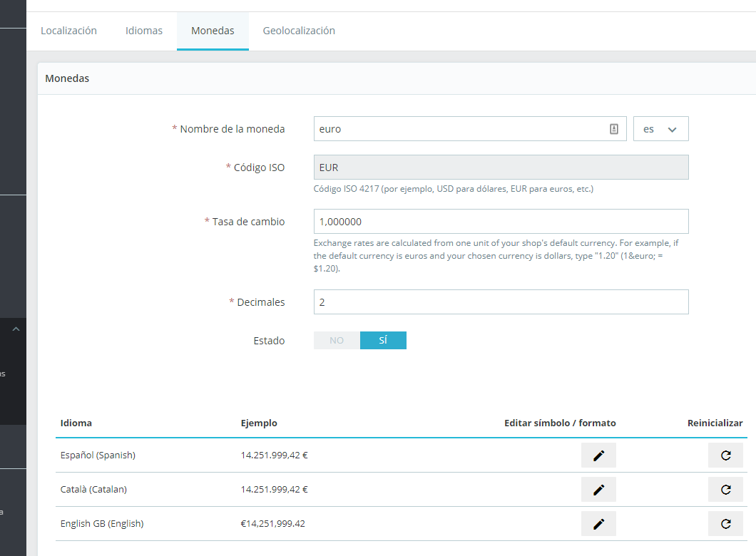Click the Estado label

click(x=269, y=341)
